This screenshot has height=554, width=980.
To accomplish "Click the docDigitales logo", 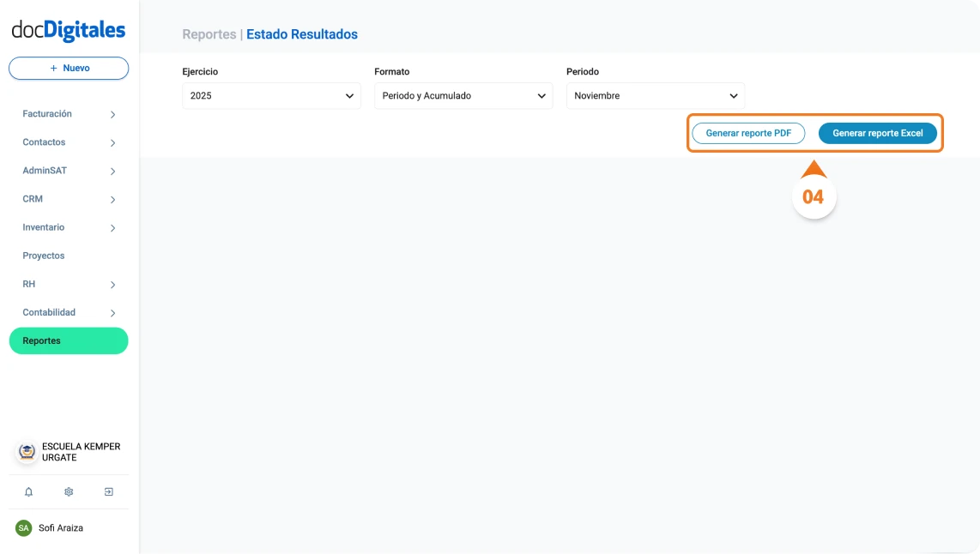I will [69, 31].
